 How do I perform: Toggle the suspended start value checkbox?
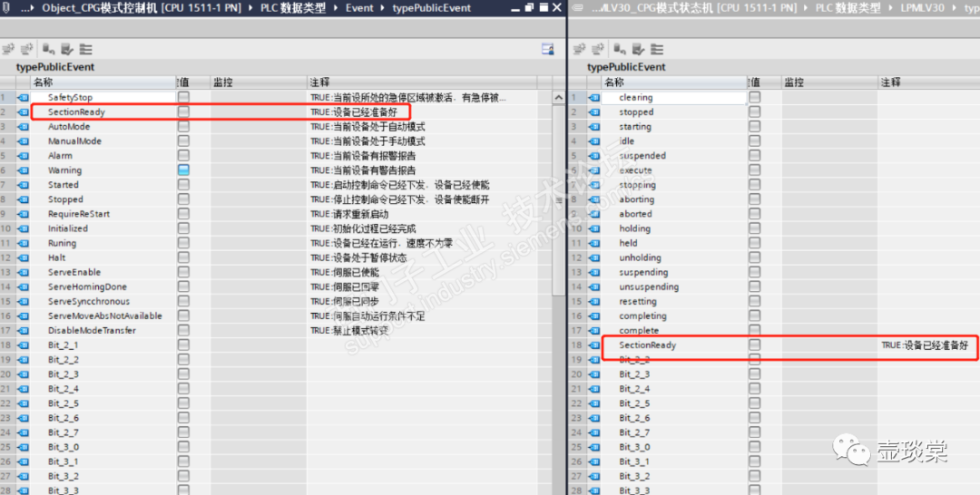(755, 155)
